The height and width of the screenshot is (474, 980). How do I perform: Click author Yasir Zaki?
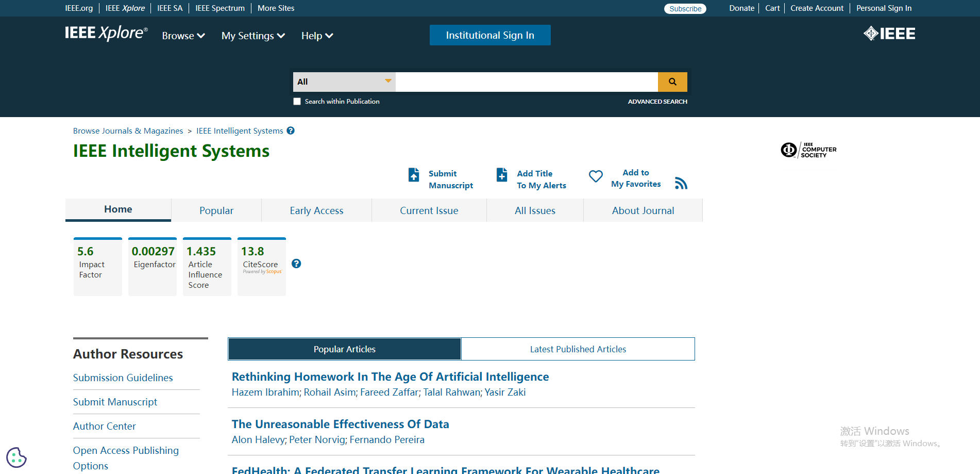pyautogui.click(x=505, y=393)
